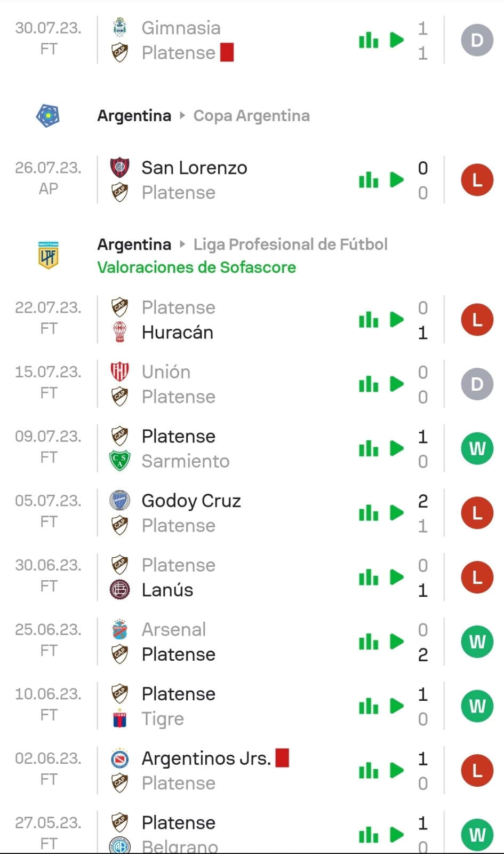The height and width of the screenshot is (854, 504).
Task: Open statistics icon for Godoy Cruz match
Action: coord(369,513)
